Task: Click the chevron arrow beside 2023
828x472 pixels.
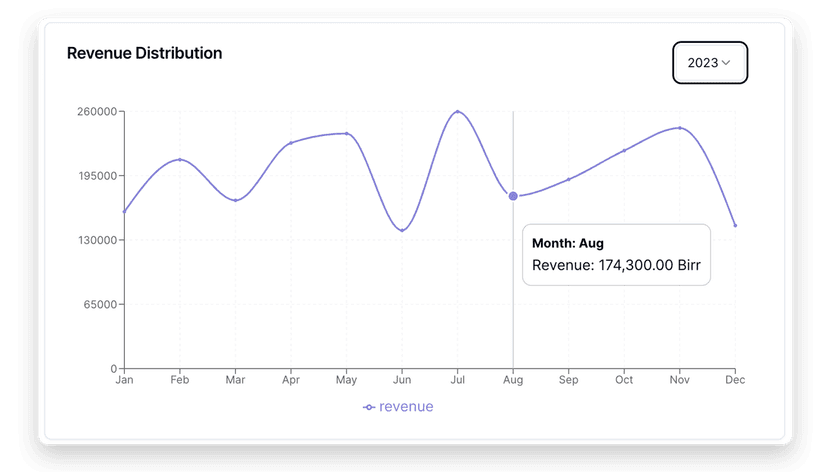Action: [x=726, y=62]
